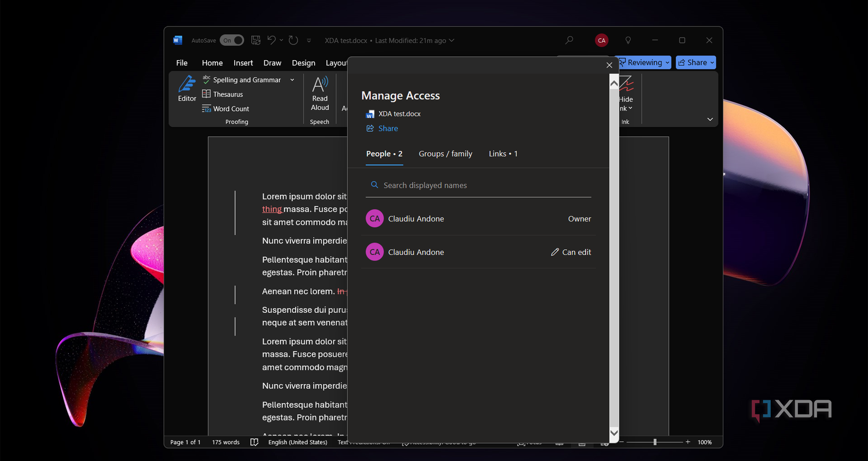The height and width of the screenshot is (461, 868).
Task: Open the File menu
Action: (x=182, y=63)
